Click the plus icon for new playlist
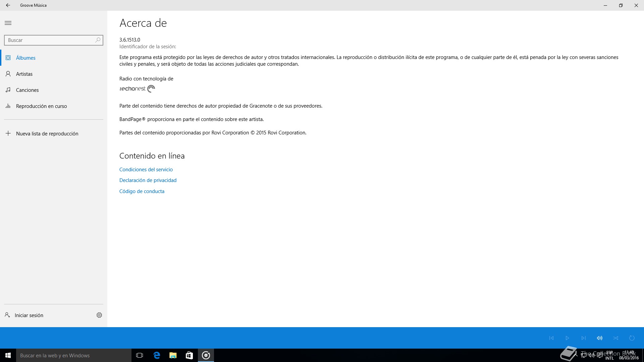This screenshot has height=362, width=644. [x=8, y=133]
